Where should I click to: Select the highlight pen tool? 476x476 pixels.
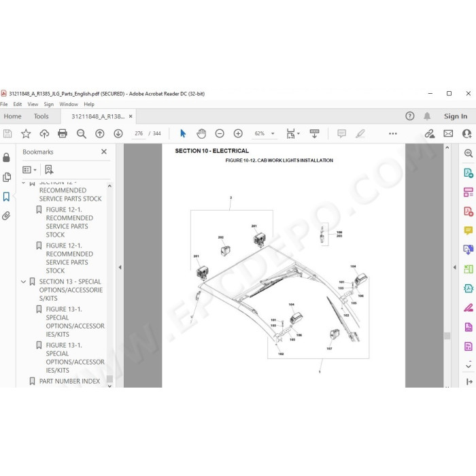pos(360,133)
